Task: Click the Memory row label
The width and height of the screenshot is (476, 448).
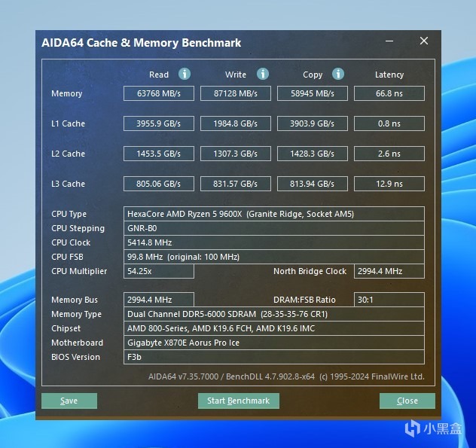Action: pyautogui.click(x=67, y=93)
